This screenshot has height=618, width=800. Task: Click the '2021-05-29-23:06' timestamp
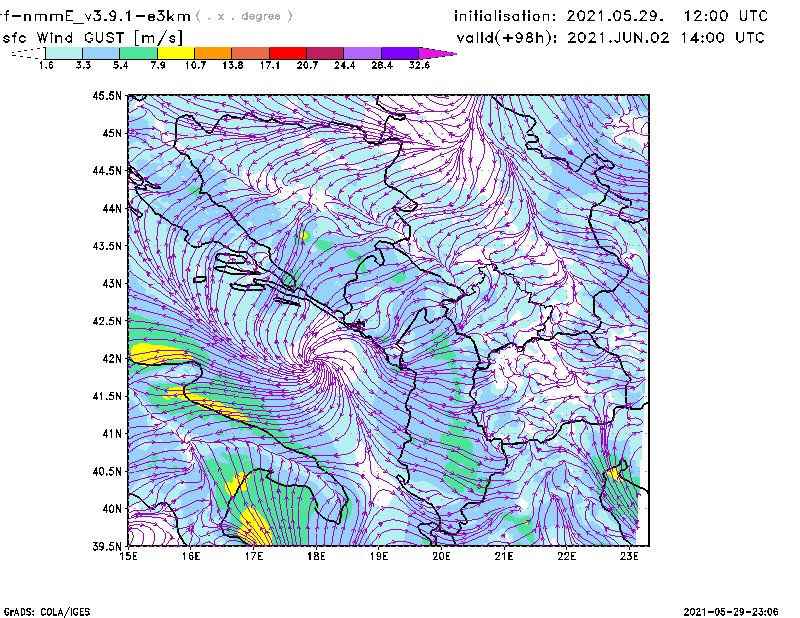tap(731, 611)
